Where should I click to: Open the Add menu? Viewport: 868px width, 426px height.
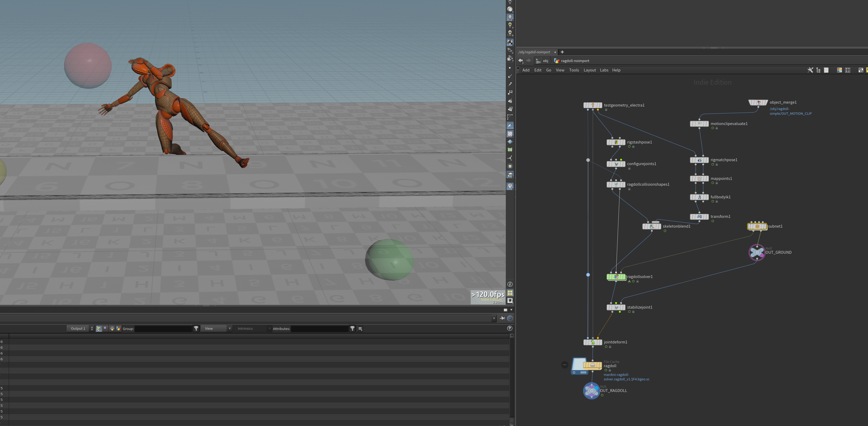[x=526, y=70]
